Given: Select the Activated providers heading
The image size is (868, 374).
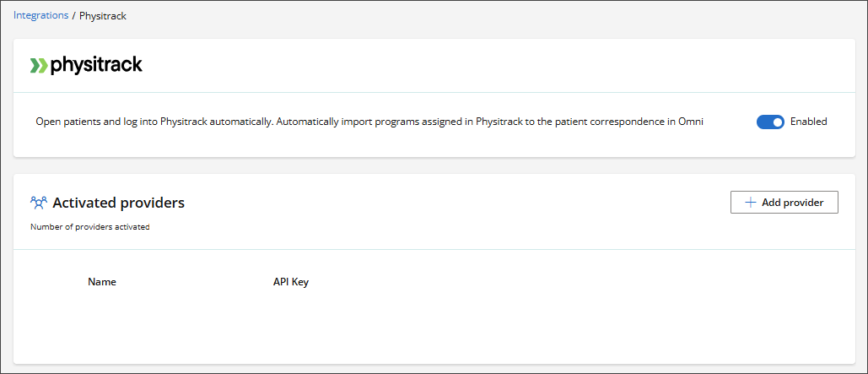Looking at the screenshot, I should point(118,203).
